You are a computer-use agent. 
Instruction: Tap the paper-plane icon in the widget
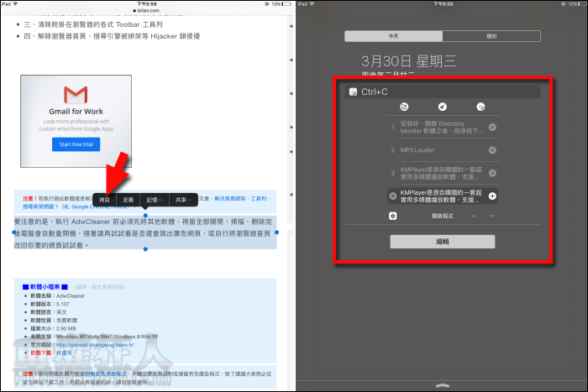[442, 107]
